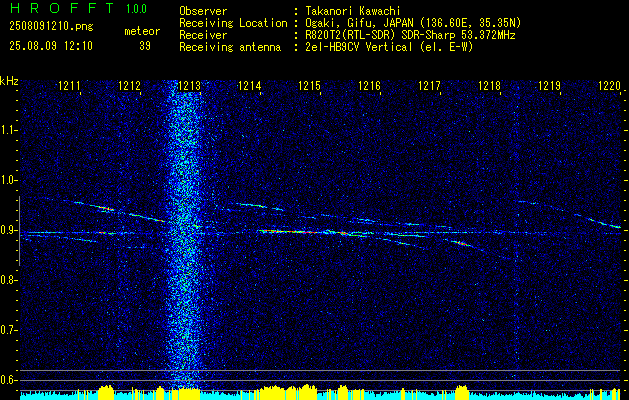Click time marker 1217
This screenshot has height=400, width=629.
coord(429,85)
